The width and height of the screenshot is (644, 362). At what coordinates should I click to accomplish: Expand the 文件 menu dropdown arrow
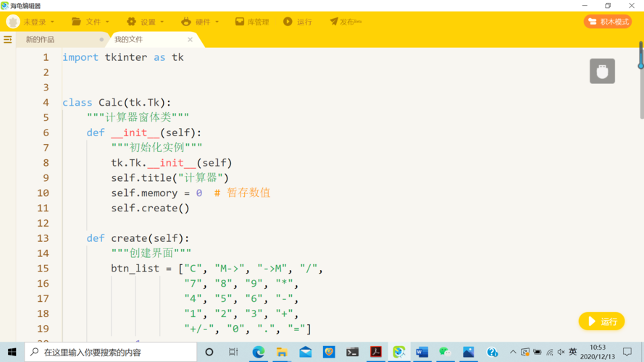tap(108, 22)
